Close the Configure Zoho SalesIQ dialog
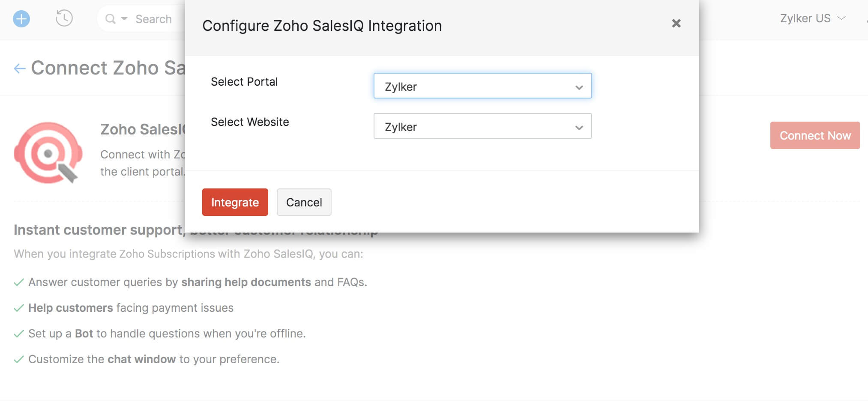The width and height of the screenshot is (868, 412). [676, 24]
